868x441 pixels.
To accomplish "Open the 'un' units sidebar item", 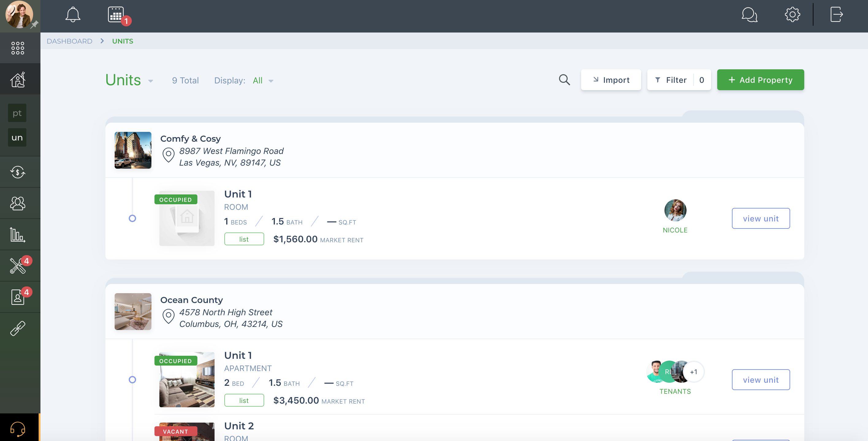I will pyautogui.click(x=17, y=138).
